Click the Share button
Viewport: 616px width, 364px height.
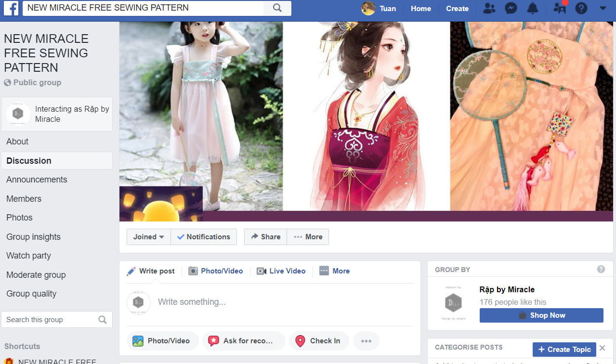coord(265,237)
